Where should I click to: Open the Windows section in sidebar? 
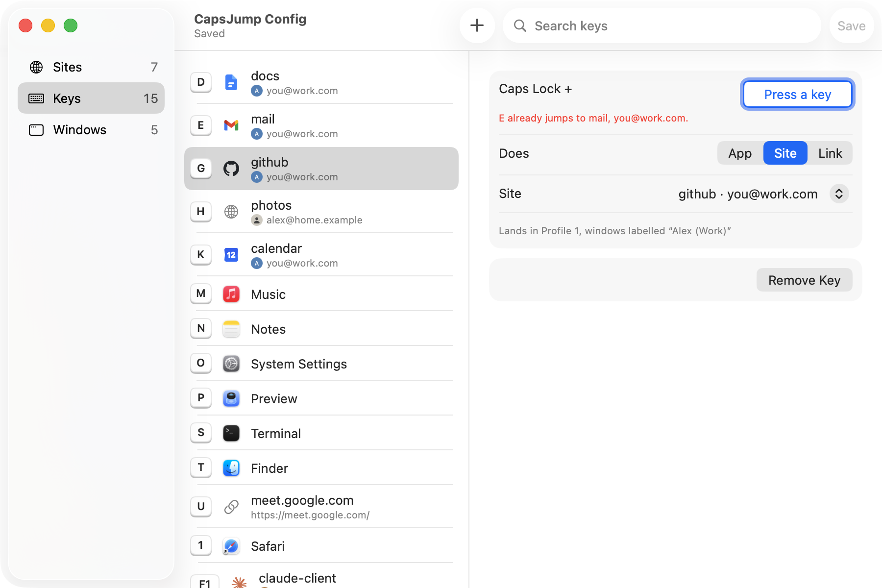tap(91, 130)
